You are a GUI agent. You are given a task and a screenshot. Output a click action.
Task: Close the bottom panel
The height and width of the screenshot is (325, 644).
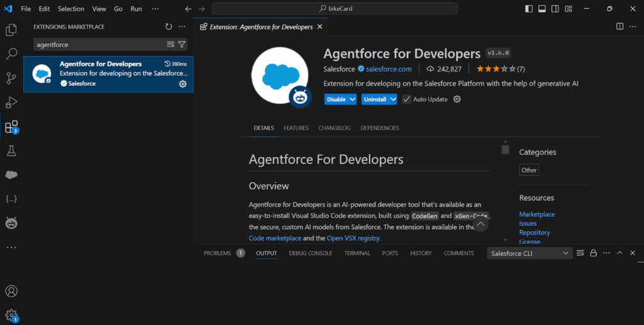(x=633, y=253)
